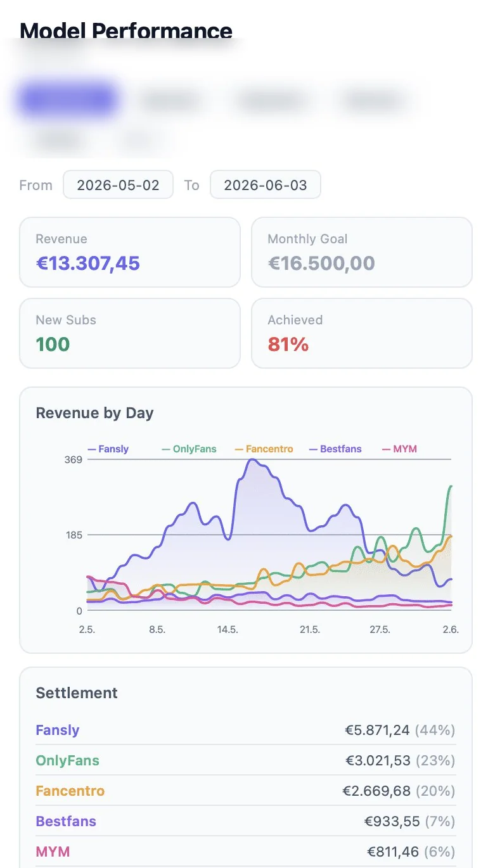Click the 369 y-axis label
Image resolution: width=488 pixels, height=868 pixels.
click(74, 459)
